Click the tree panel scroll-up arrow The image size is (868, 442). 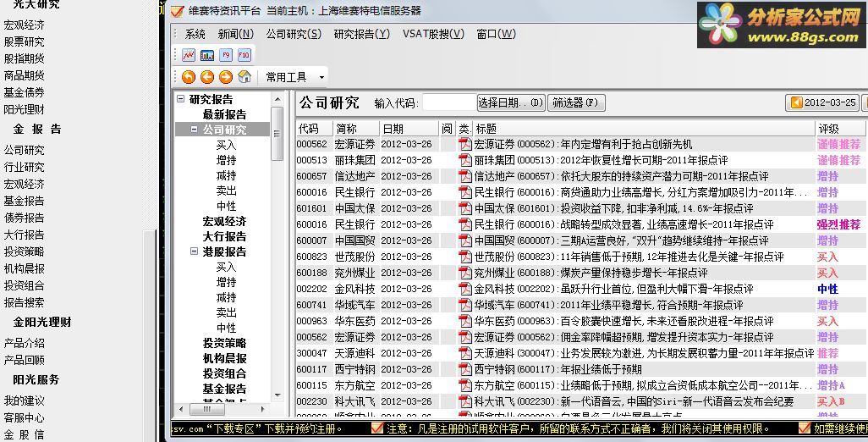pyautogui.click(x=277, y=100)
